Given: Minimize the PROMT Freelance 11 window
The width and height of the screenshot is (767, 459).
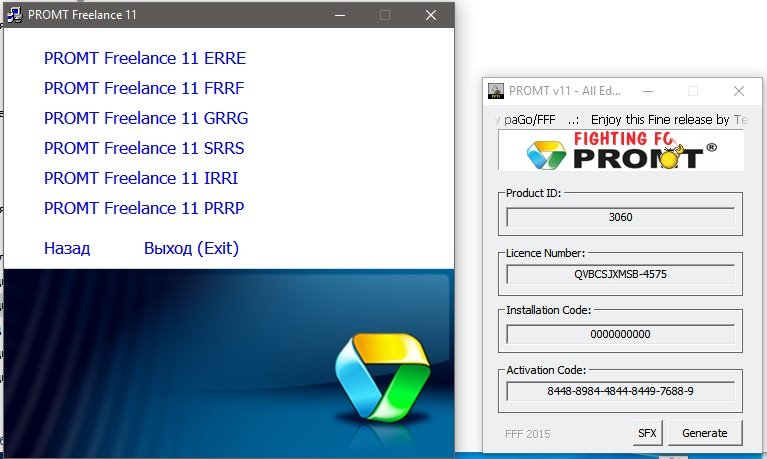Looking at the screenshot, I should tap(340, 15).
